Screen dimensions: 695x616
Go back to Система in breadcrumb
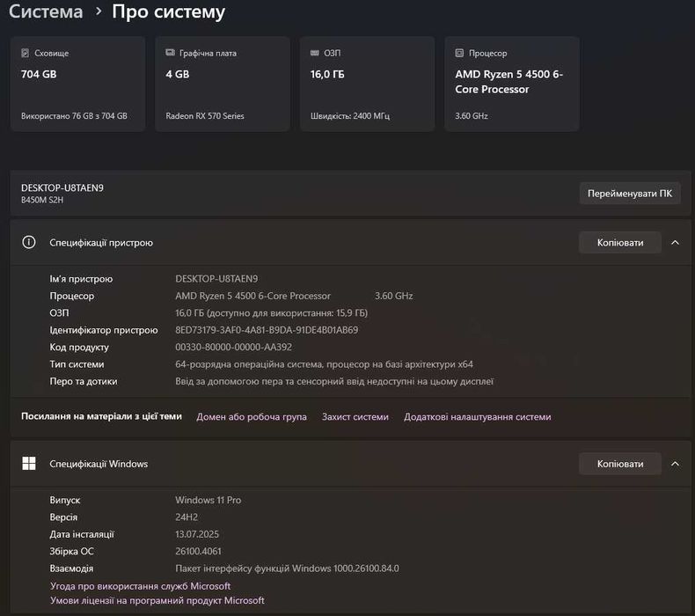(46, 11)
